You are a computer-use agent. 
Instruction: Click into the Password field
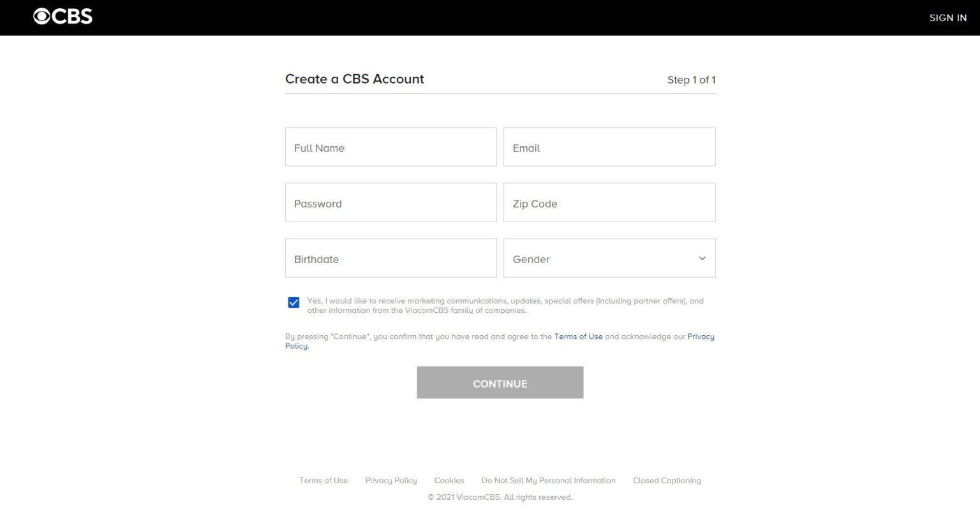(390, 203)
